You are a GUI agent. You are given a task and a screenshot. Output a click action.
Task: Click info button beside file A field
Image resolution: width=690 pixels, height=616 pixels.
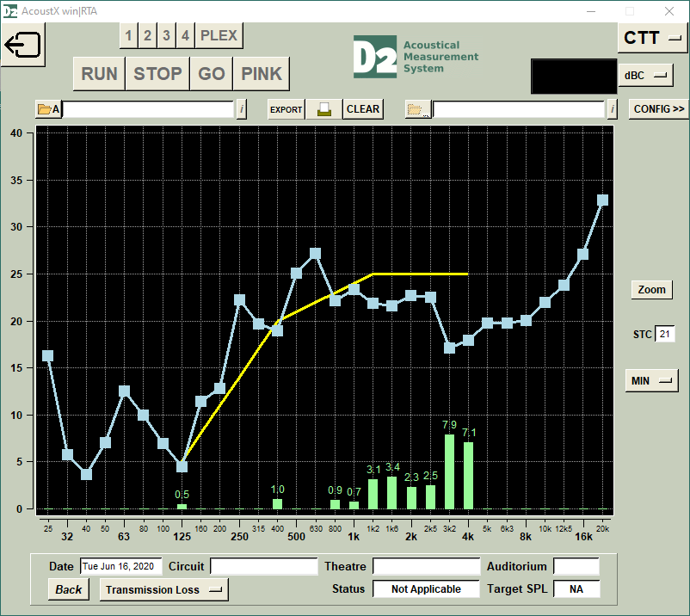[x=241, y=109]
